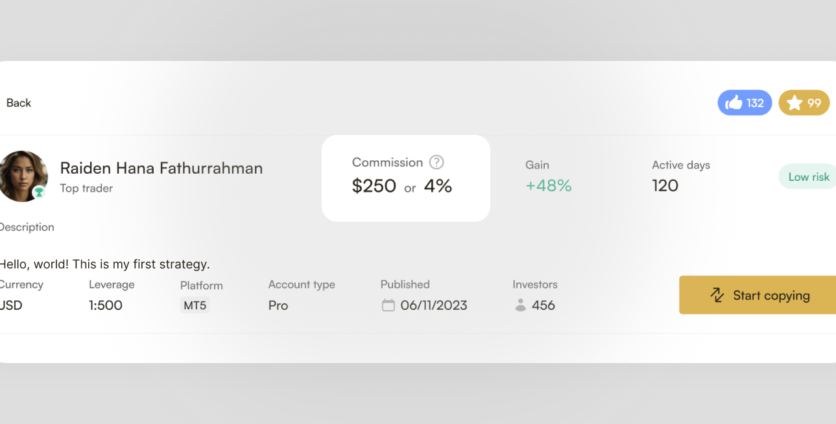This screenshot has height=424, width=836.
Task: Click the 99 stars counter
Action: tap(814, 103)
